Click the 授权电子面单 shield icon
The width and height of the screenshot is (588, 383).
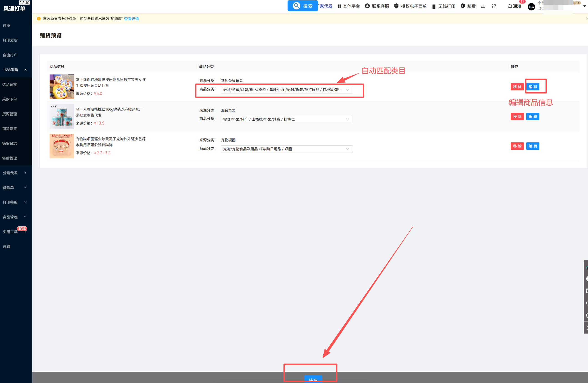(x=396, y=6)
